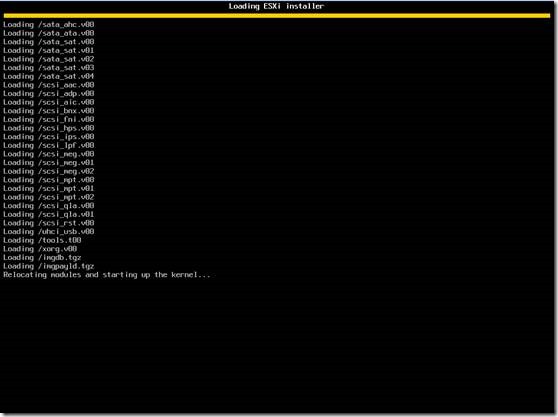The width and height of the screenshot is (558, 417).
Task: Select the "Loading /scsi_meg.v01" line
Action: tap(49, 163)
